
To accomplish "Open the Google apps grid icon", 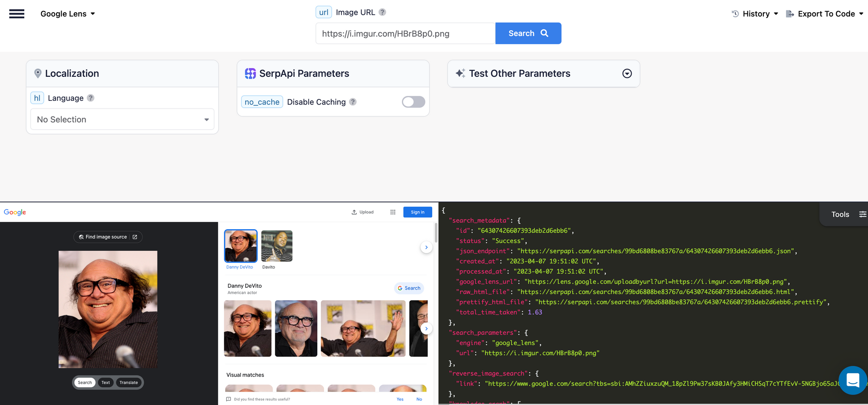I will pyautogui.click(x=393, y=212).
